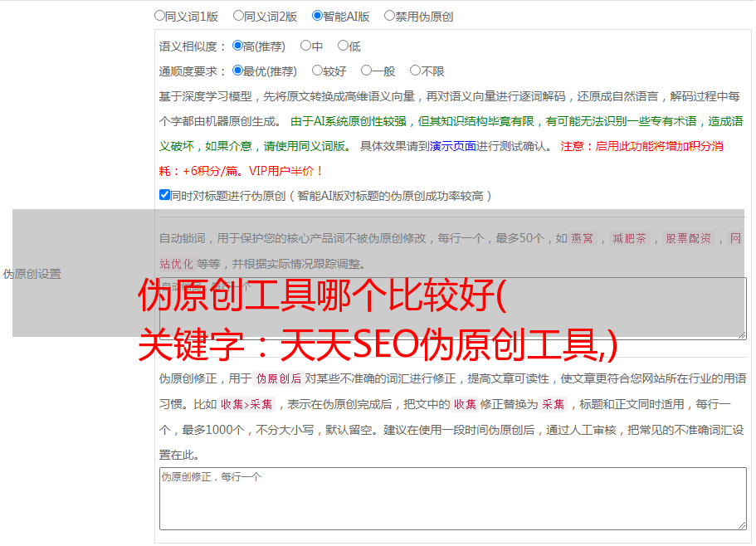The height and width of the screenshot is (546, 756).
Task: Click the 通顺度要求 label
Action: [192, 72]
